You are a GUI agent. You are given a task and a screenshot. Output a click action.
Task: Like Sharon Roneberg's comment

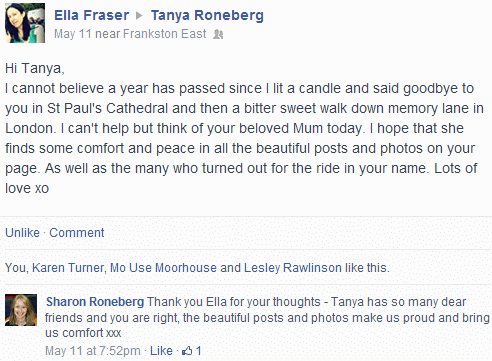click(x=161, y=351)
